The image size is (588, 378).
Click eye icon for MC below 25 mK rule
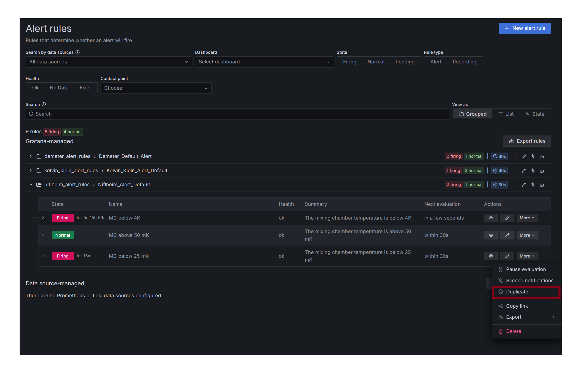click(x=491, y=256)
